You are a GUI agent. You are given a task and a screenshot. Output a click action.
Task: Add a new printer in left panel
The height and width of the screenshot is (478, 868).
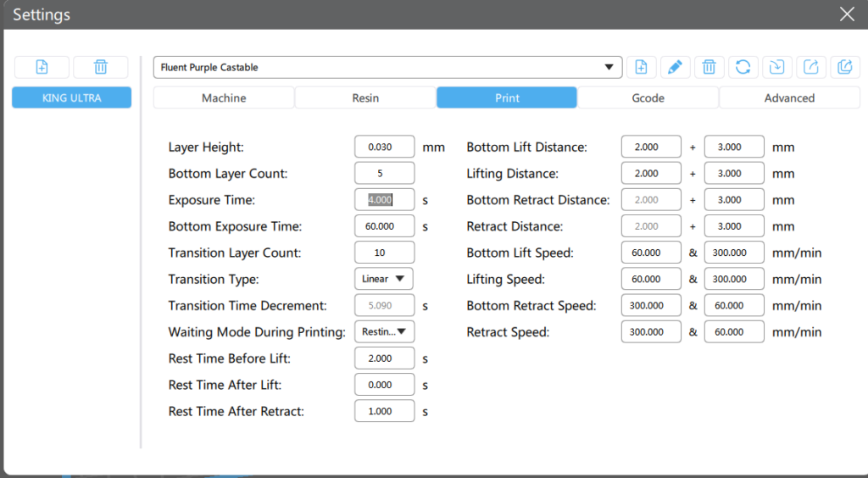(42, 67)
